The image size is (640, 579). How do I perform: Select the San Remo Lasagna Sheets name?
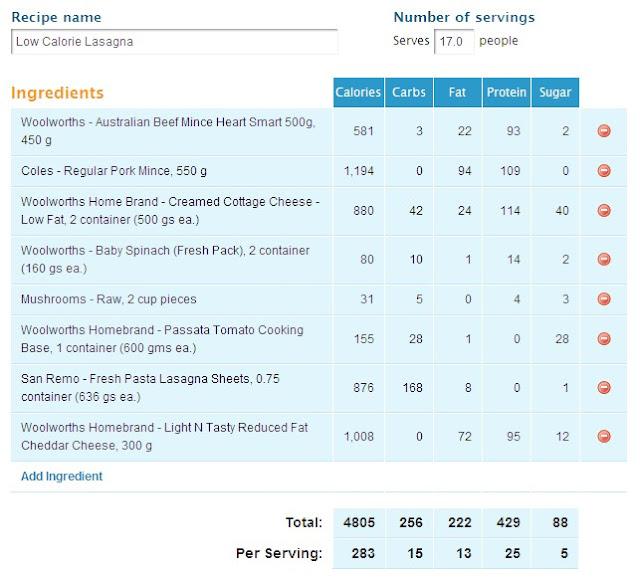pos(150,387)
